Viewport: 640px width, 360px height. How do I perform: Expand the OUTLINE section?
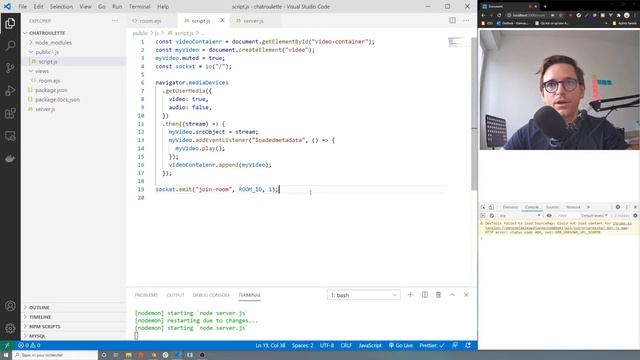tap(39, 307)
